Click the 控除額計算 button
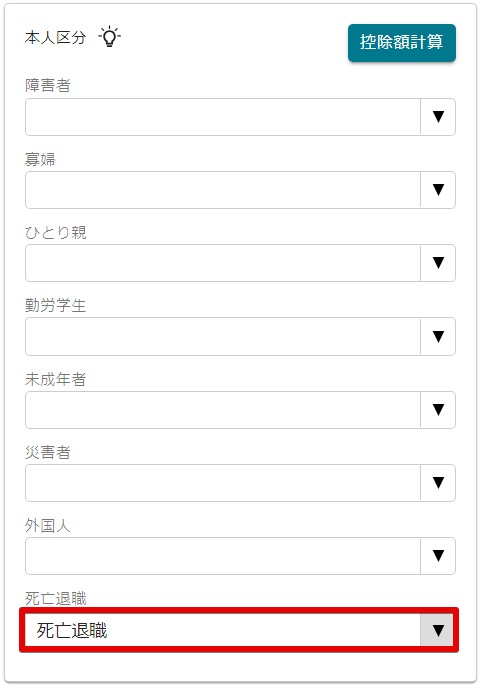Image resolution: width=480 pixels, height=685 pixels. (402, 42)
